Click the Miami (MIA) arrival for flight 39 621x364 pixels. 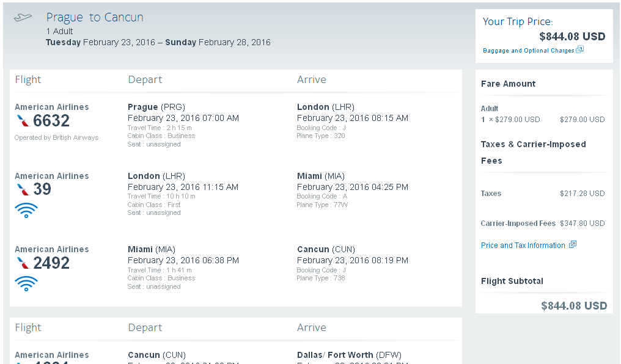pyautogui.click(x=321, y=176)
